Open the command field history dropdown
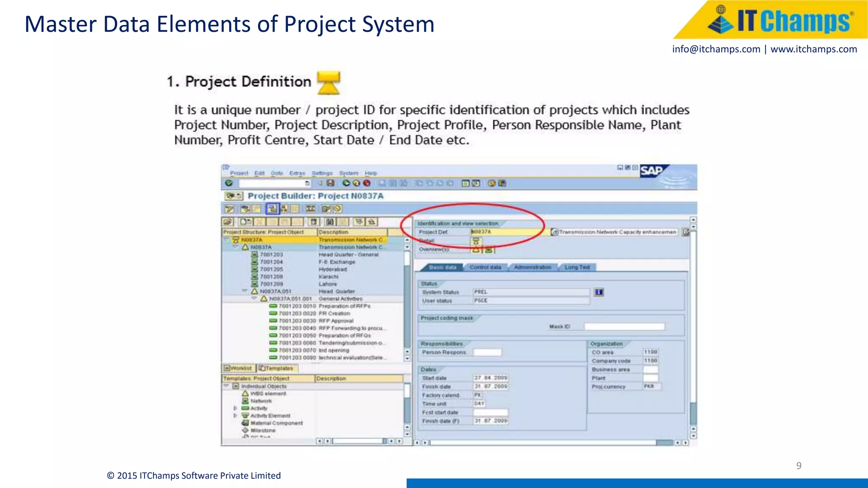Image resolution: width=868 pixels, height=488 pixels. click(x=307, y=183)
